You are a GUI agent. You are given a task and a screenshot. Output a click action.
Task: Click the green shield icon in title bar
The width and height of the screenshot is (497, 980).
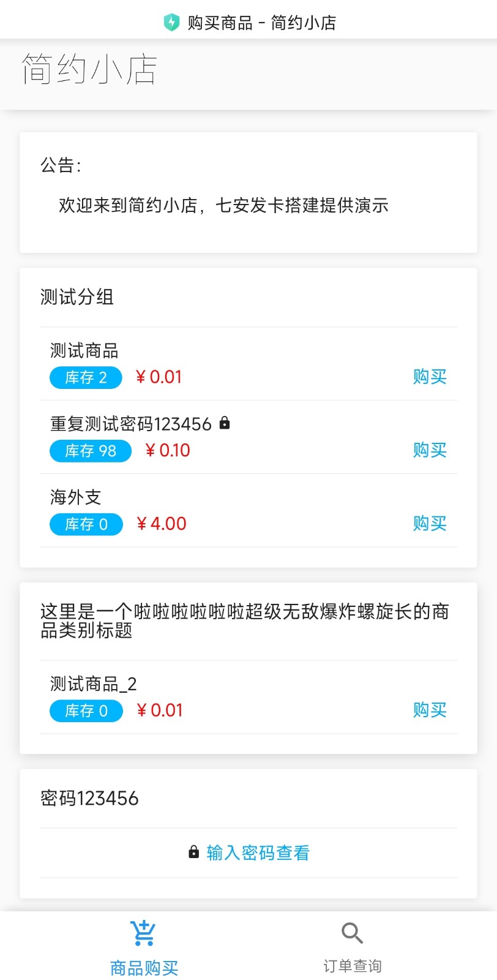pyautogui.click(x=171, y=23)
